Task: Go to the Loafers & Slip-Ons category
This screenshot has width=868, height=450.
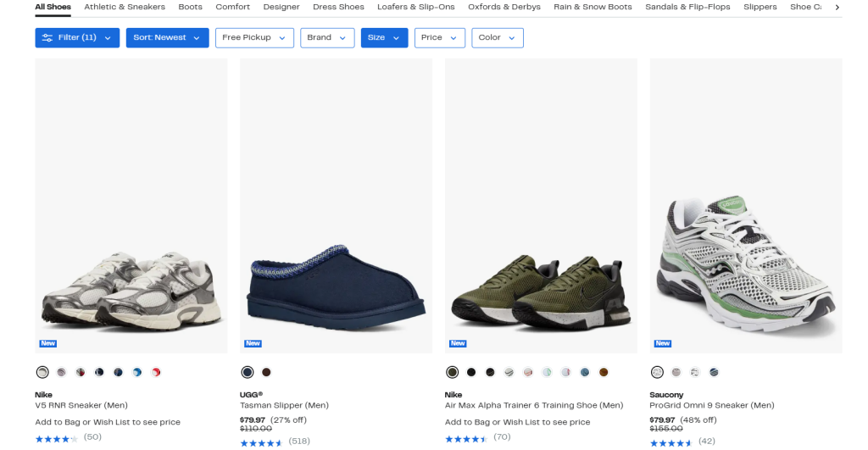Action: pyautogui.click(x=415, y=7)
